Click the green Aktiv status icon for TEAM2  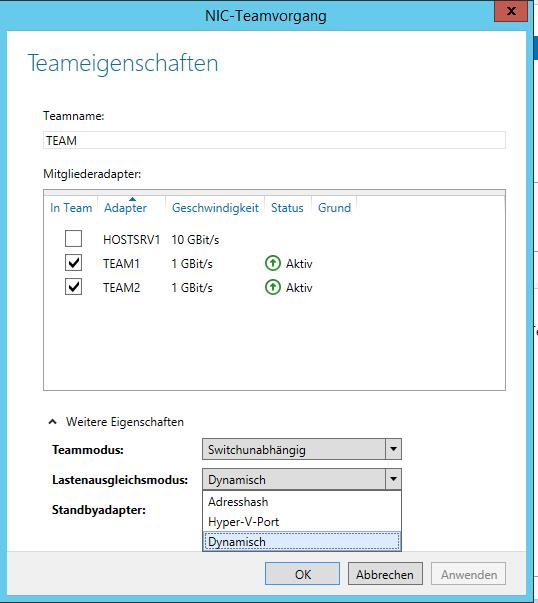click(x=273, y=287)
